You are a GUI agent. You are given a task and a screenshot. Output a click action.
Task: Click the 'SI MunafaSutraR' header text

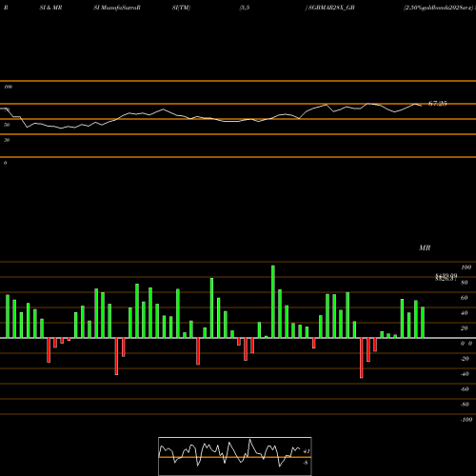117,8
